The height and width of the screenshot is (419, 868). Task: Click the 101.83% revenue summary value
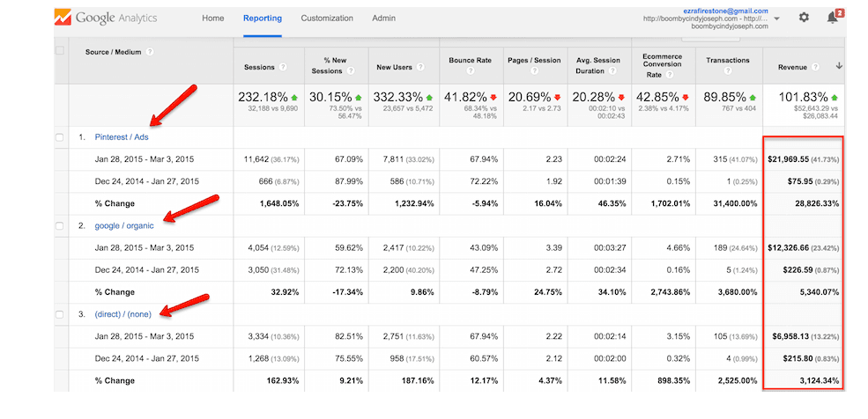(805, 97)
